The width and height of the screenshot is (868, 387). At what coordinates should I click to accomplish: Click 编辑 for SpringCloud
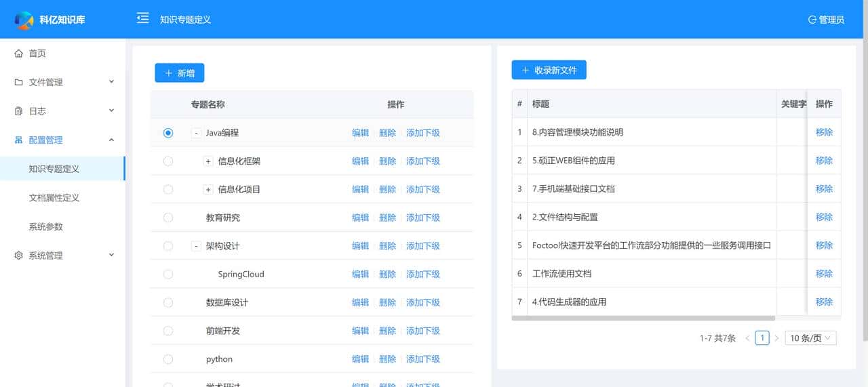(361, 274)
